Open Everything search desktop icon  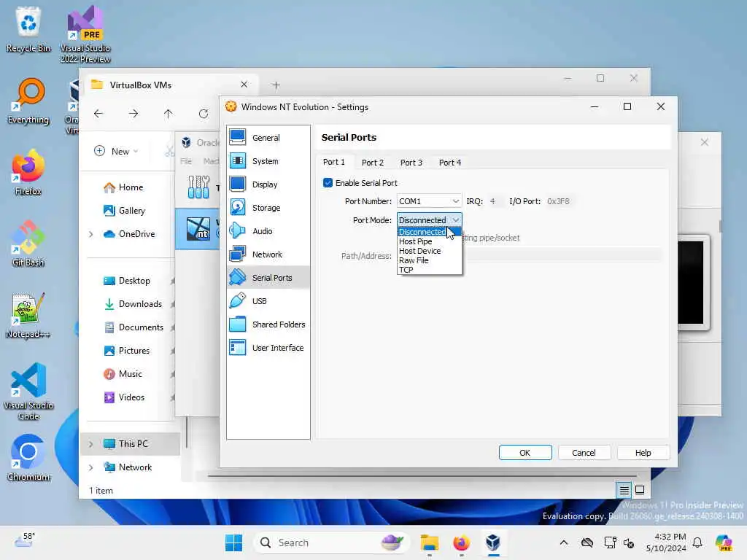tap(28, 101)
